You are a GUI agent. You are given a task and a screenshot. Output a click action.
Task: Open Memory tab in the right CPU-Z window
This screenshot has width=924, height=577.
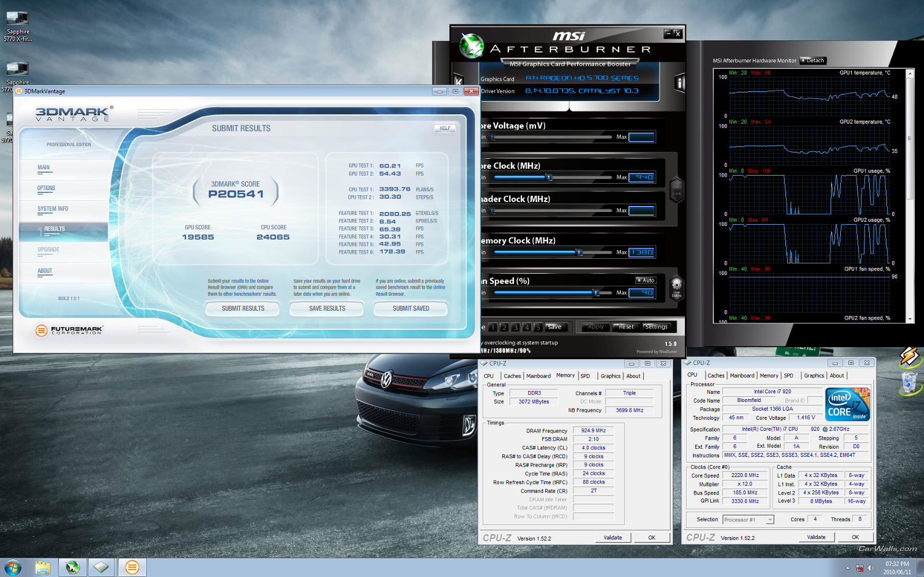(769, 376)
